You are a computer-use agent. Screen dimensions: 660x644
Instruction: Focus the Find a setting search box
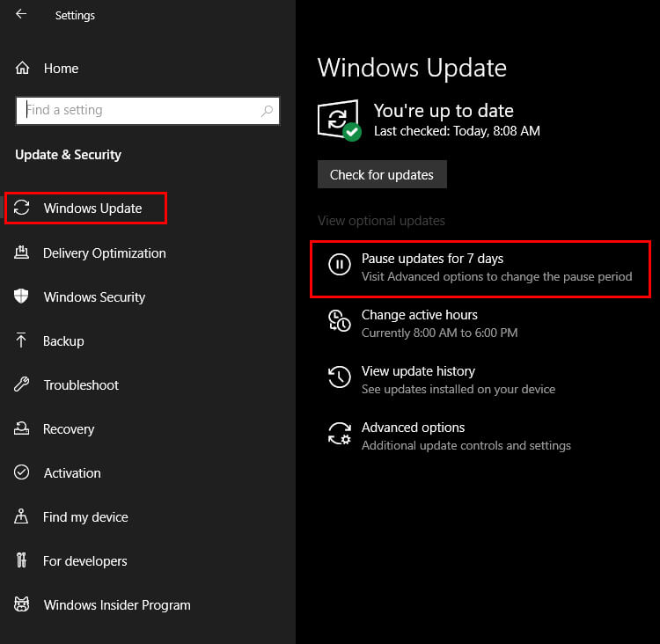[x=147, y=111]
